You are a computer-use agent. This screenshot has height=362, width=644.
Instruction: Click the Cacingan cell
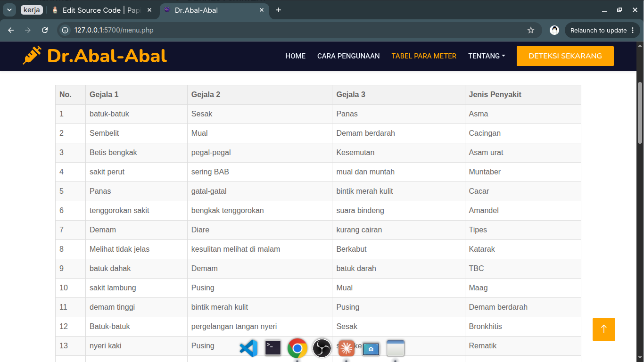coord(523,133)
